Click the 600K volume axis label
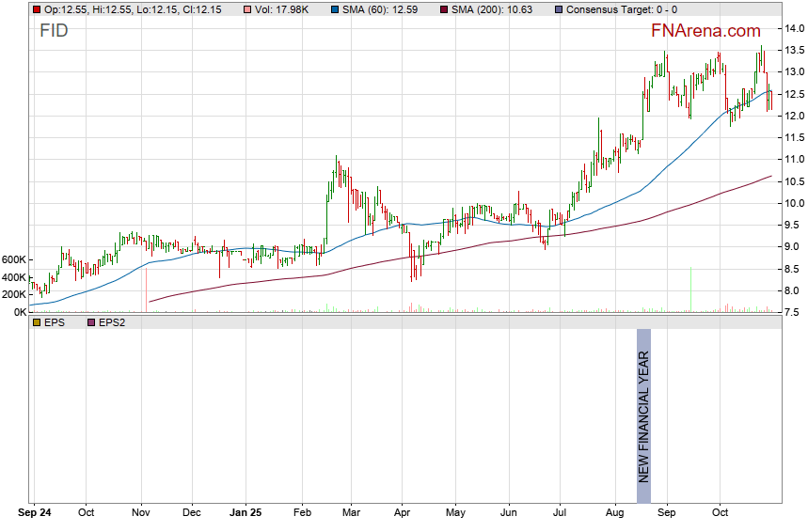The image size is (808, 532). 14,259
